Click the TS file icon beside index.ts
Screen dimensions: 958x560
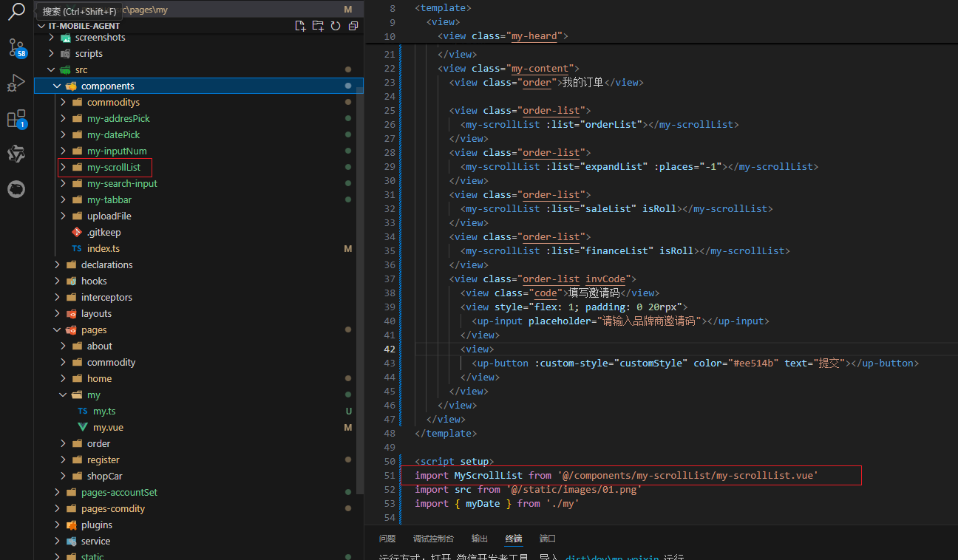pos(77,249)
